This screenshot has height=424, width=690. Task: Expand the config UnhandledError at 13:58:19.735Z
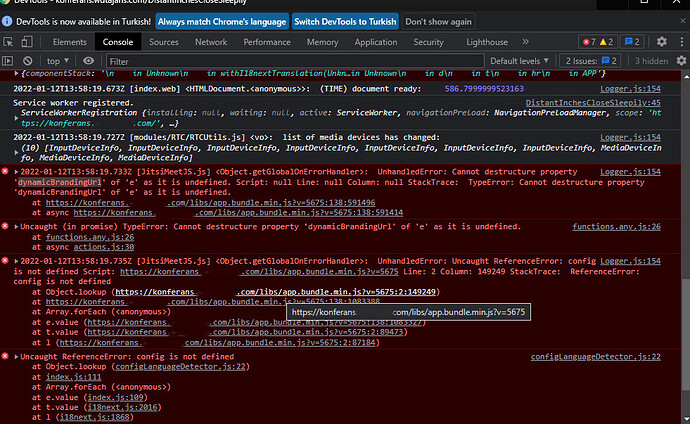point(16,261)
